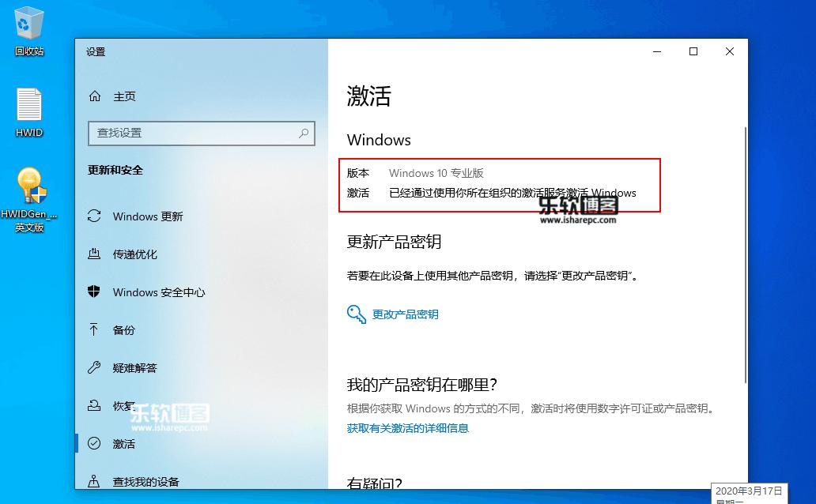
Task: Open 获取有关激活的详细信息 link
Action: click(x=407, y=428)
